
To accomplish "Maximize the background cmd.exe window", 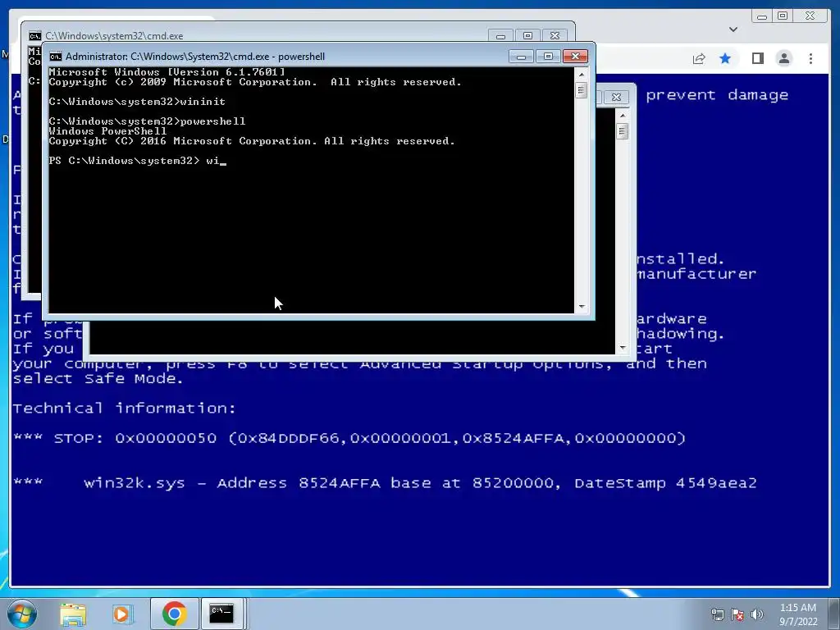I will pos(527,36).
